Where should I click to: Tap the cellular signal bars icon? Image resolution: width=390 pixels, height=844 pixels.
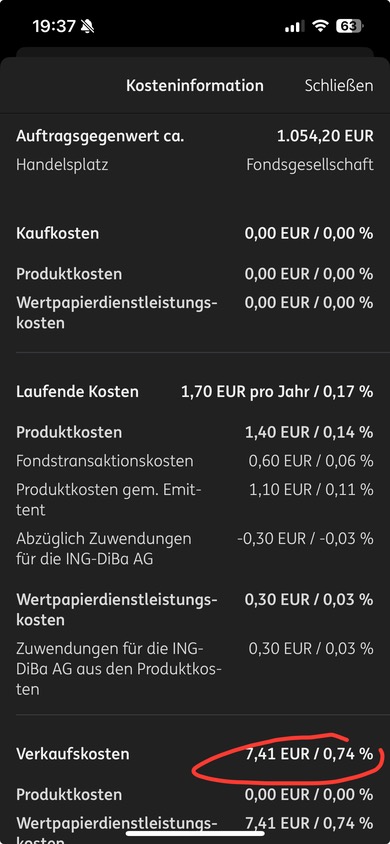pyautogui.click(x=294, y=26)
